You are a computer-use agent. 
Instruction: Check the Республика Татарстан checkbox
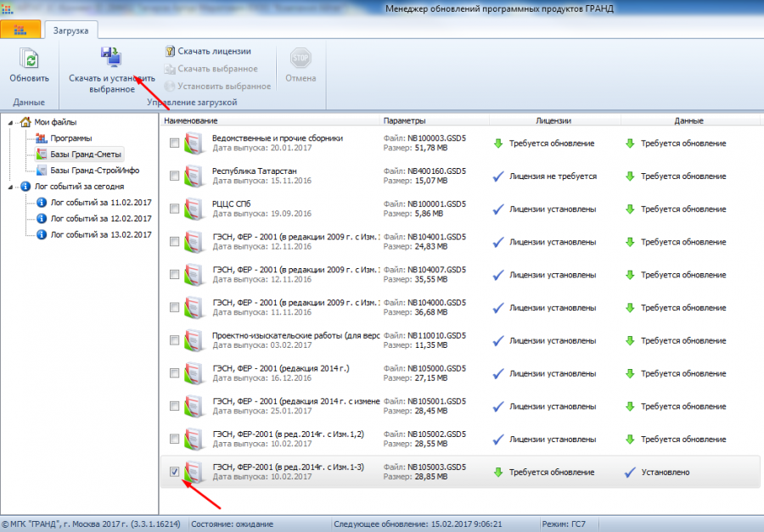(174, 176)
